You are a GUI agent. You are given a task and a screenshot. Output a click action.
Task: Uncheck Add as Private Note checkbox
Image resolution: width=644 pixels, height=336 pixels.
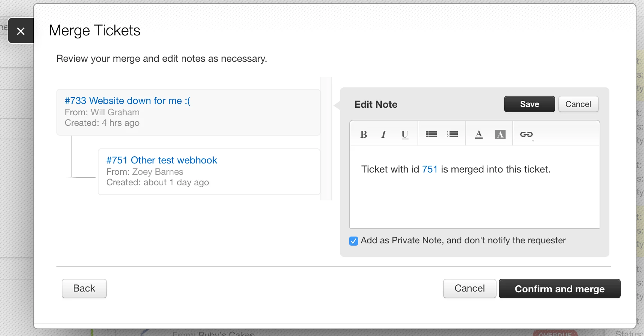pyautogui.click(x=354, y=241)
